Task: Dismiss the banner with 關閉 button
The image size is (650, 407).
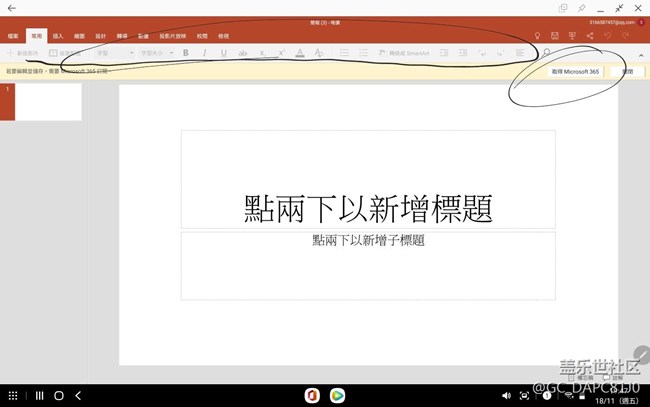Action: 626,72
